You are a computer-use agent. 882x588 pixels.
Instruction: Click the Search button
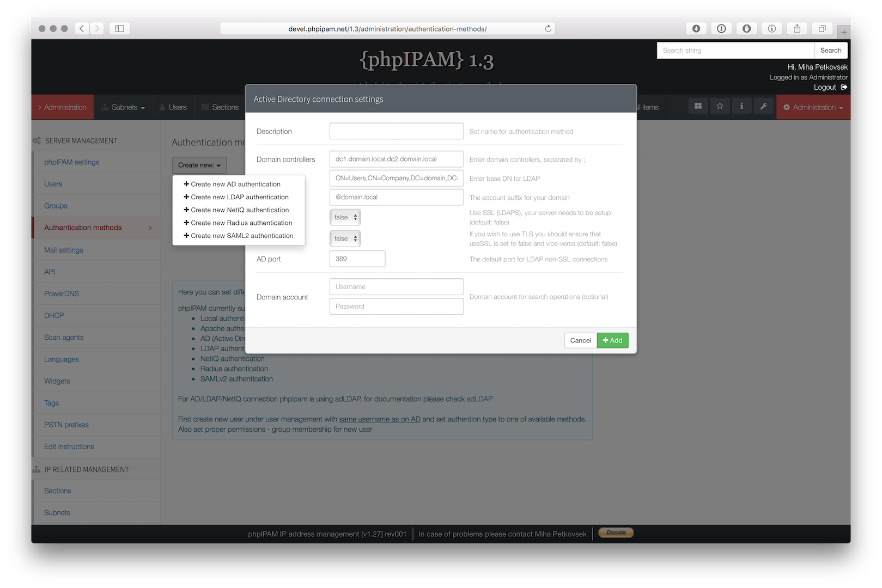coord(831,50)
